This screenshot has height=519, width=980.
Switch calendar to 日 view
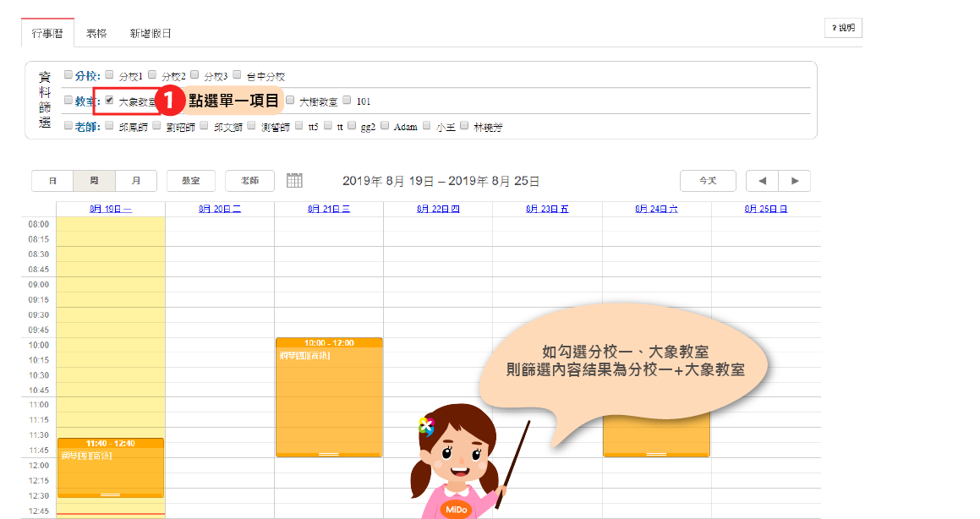[52, 181]
